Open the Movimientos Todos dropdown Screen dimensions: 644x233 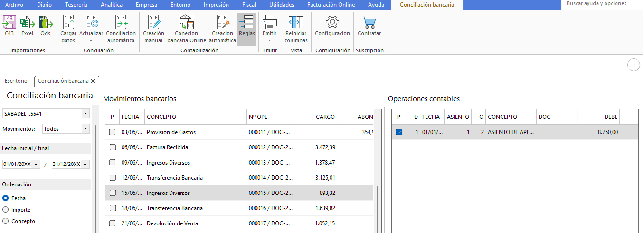pyautogui.click(x=85, y=129)
